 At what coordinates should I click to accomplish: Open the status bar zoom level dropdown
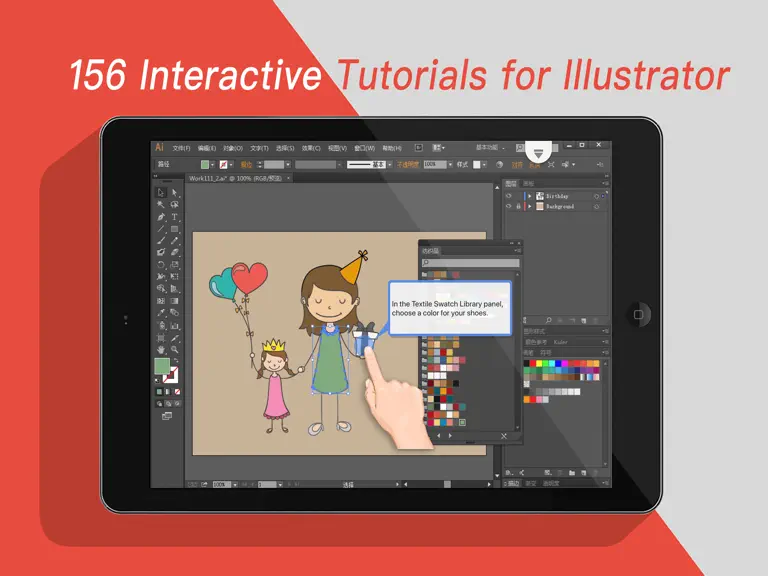click(235, 484)
